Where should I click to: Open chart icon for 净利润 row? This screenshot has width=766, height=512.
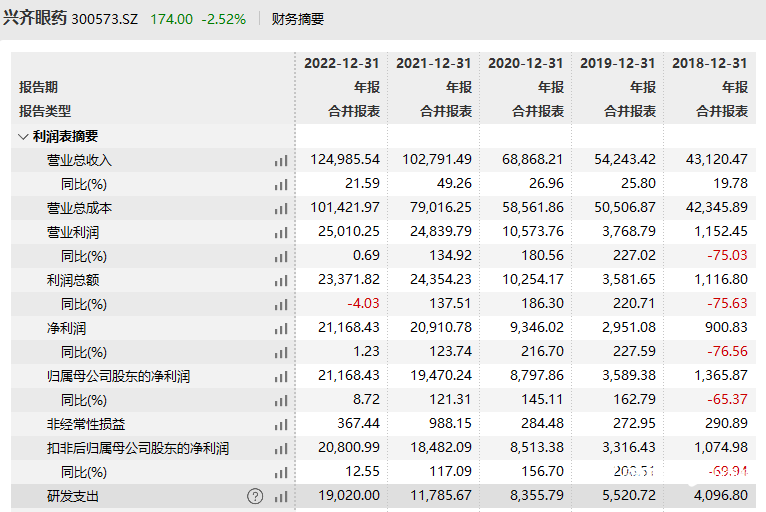pos(281,329)
